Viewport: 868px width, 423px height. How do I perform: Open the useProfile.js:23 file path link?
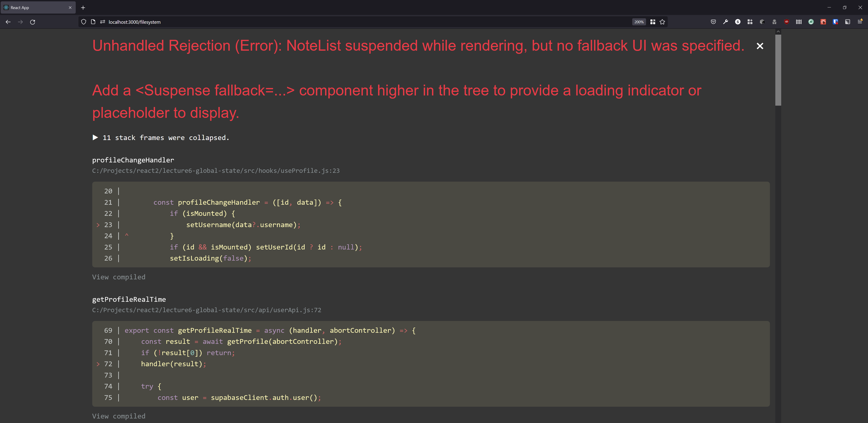click(216, 171)
